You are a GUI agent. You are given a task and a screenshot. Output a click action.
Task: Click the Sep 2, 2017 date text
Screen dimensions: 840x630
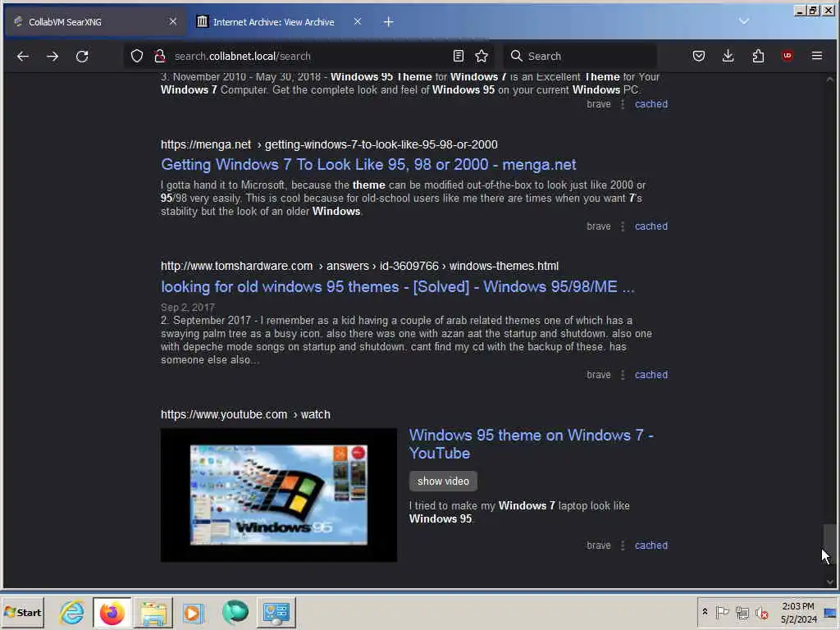tap(188, 308)
